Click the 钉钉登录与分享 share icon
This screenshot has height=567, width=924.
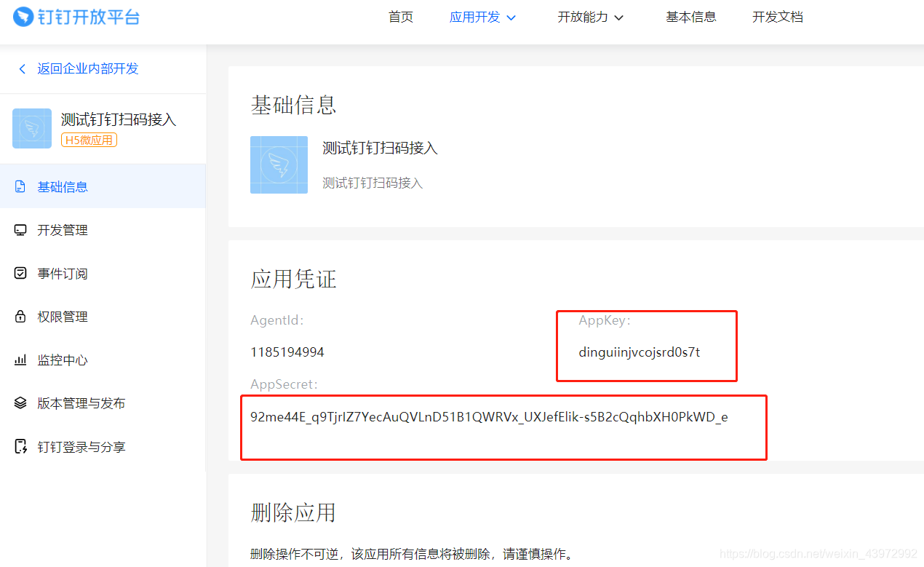[20, 446]
